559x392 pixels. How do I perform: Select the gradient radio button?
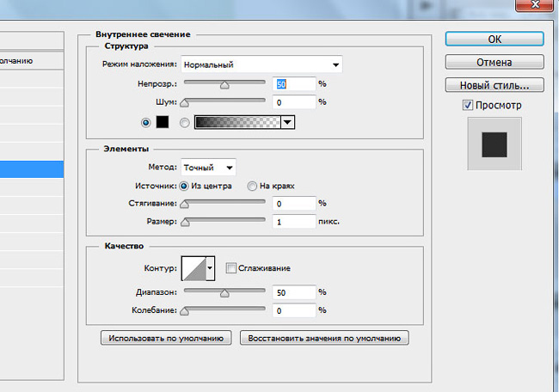coord(184,123)
